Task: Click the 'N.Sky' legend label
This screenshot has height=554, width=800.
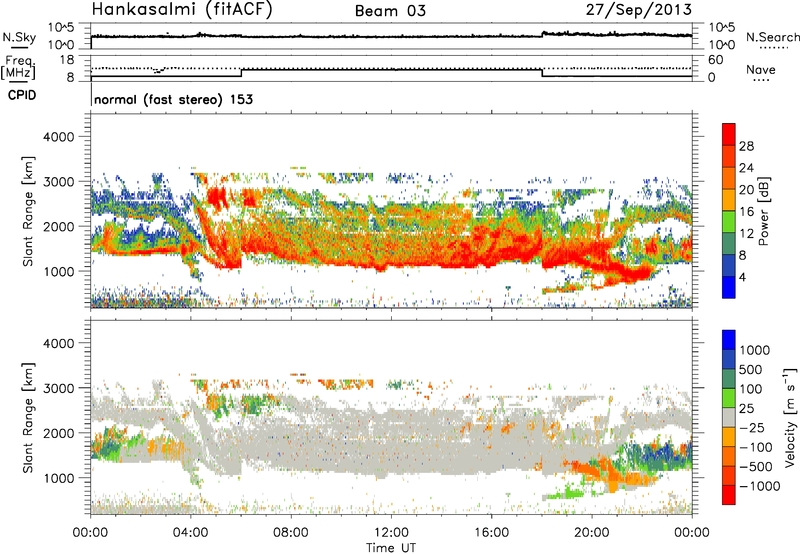Action: pyautogui.click(x=19, y=37)
